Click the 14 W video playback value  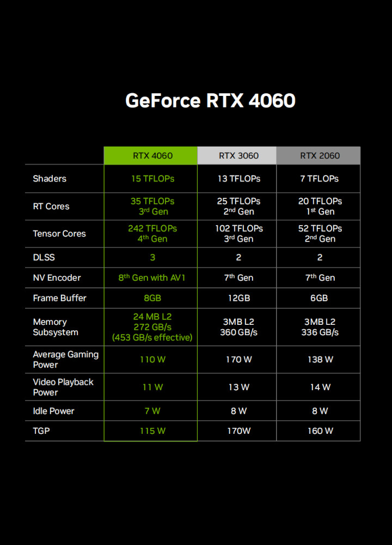(320, 387)
